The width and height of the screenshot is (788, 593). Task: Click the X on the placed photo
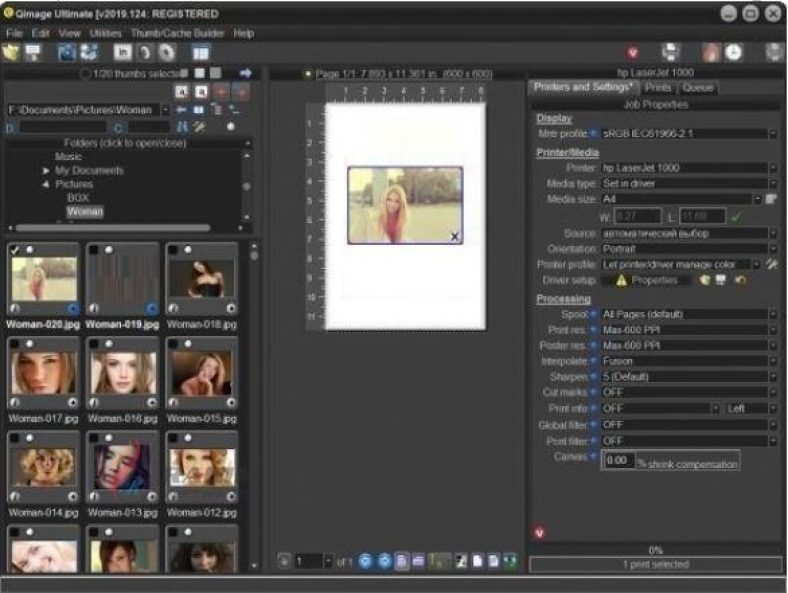(454, 236)
